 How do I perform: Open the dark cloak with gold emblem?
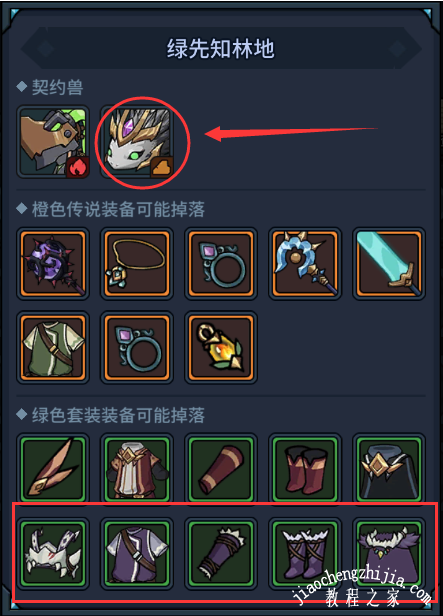[x=389, y=469]
